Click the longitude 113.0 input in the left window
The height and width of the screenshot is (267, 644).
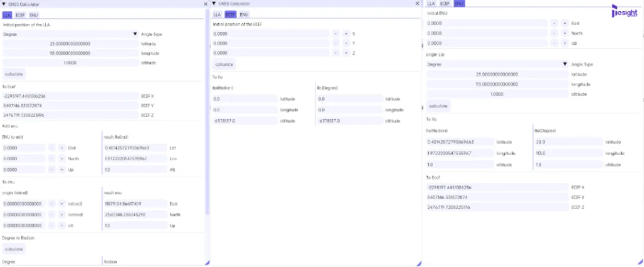click(x=70, y=53)
